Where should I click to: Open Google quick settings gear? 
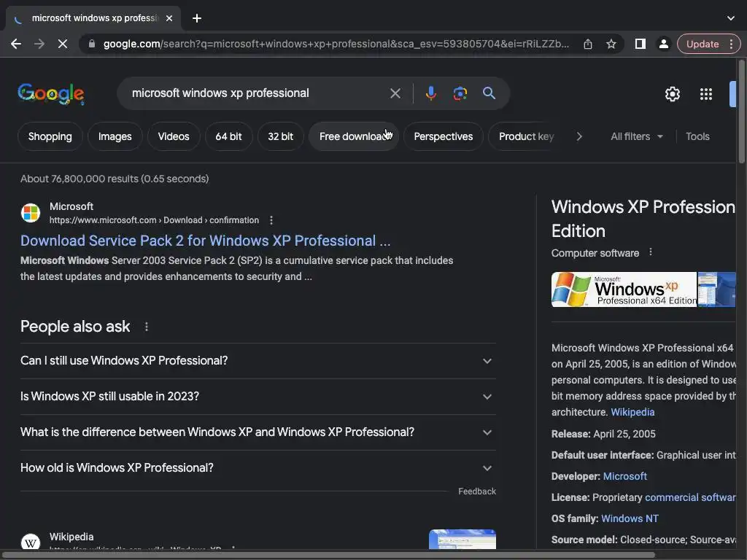coord(672,94)
